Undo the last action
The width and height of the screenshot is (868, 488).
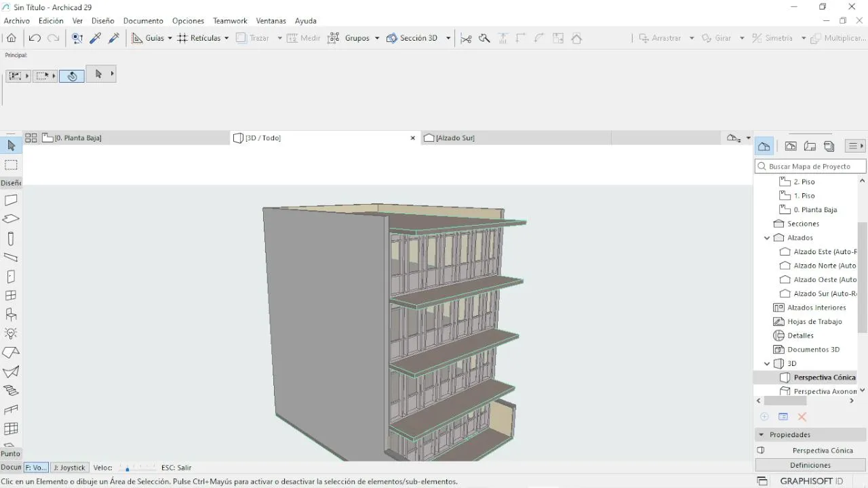click(35, 38)
